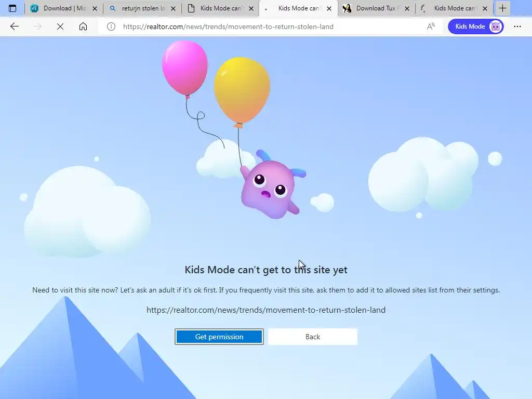
Task: Click the 'Need to visit this site now?' message
Action: (x=266, y=290)
